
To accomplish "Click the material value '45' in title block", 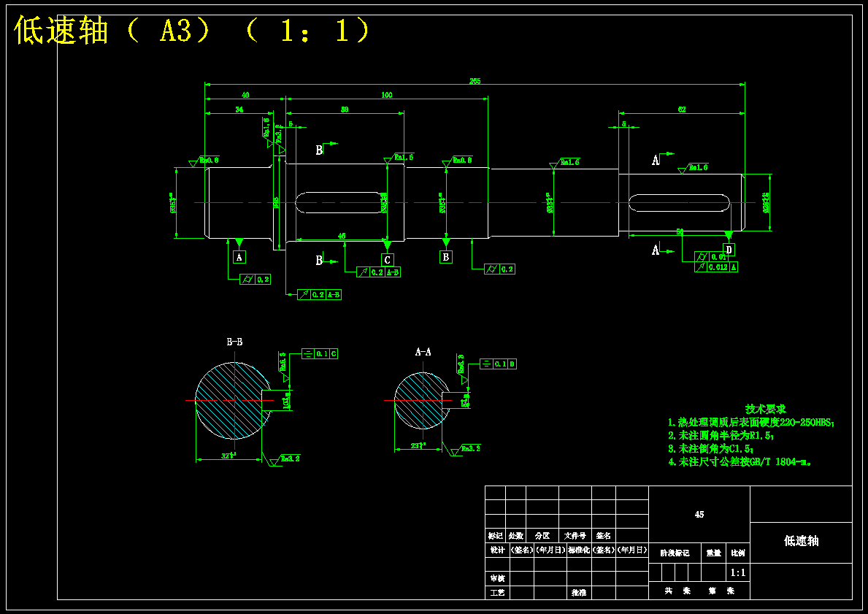I will point(699,514).
